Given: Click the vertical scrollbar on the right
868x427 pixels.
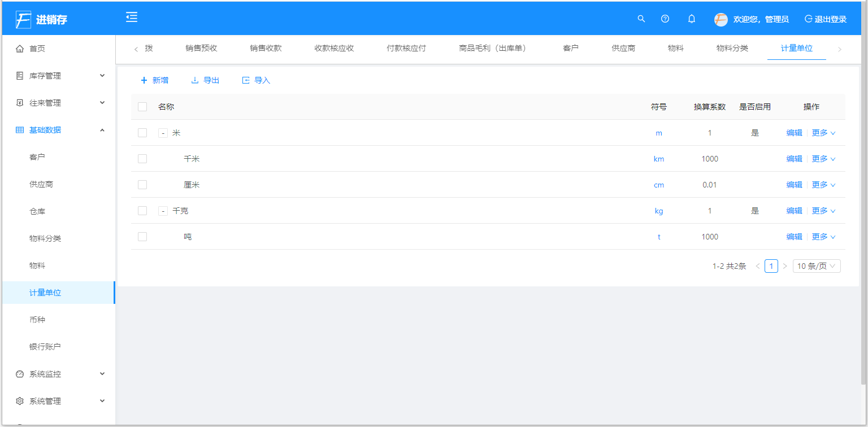Looking at the screenshot, I should point(863,192).
